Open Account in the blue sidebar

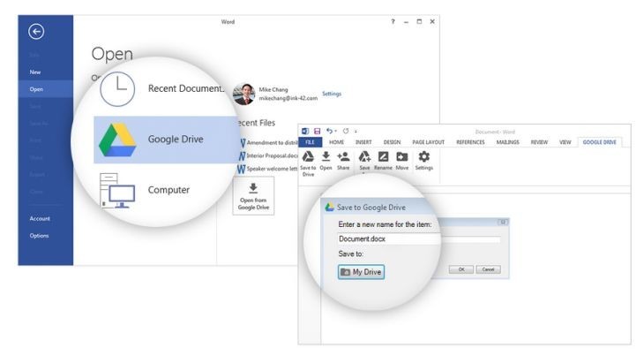(x=40, y=219)
